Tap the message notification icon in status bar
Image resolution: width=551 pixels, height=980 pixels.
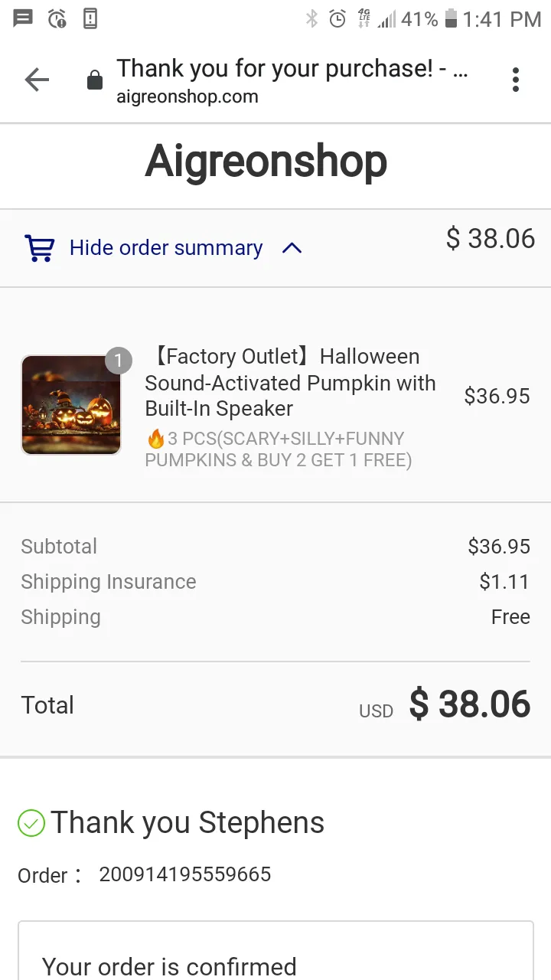point(23,18)
